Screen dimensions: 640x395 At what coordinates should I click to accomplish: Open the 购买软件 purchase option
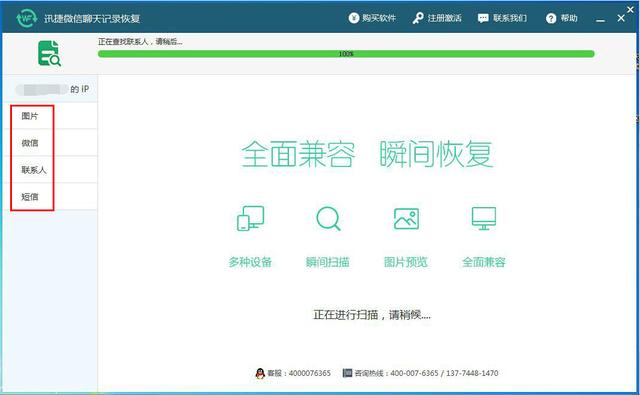(372, 18)
